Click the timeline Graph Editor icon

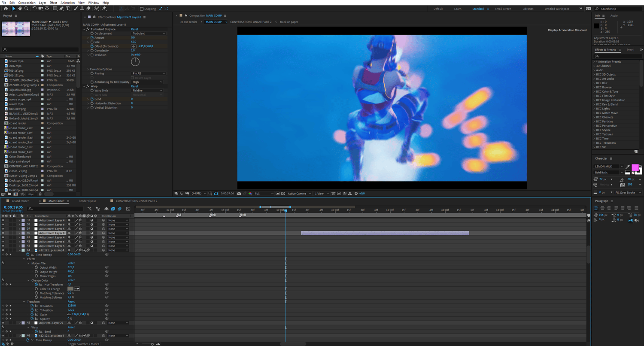click(x=128, y=209)
